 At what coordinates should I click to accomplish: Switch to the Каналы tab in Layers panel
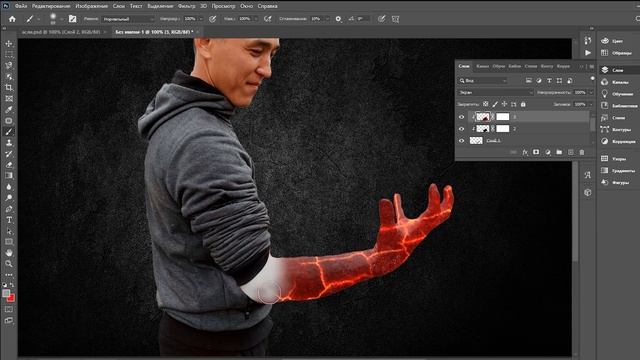[x=482, y=66]
